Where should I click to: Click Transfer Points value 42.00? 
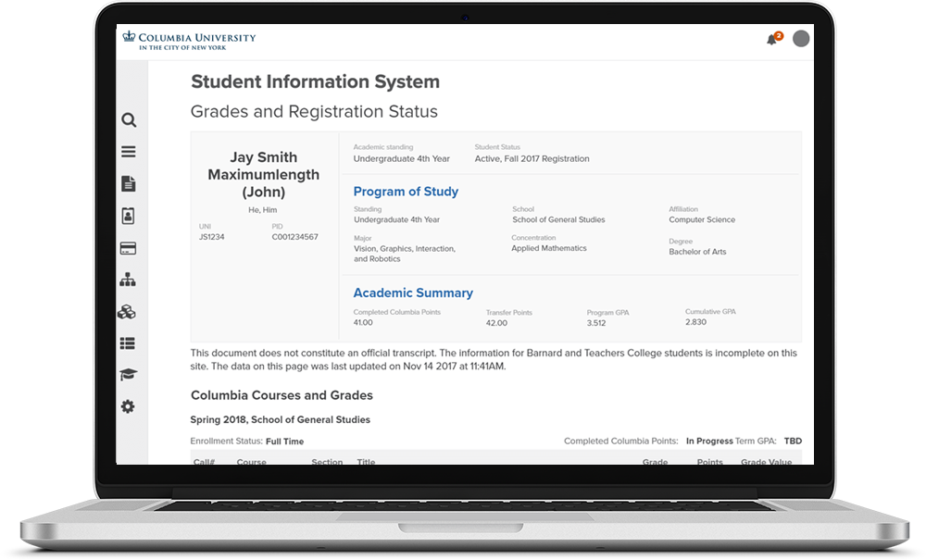(496, 323)
